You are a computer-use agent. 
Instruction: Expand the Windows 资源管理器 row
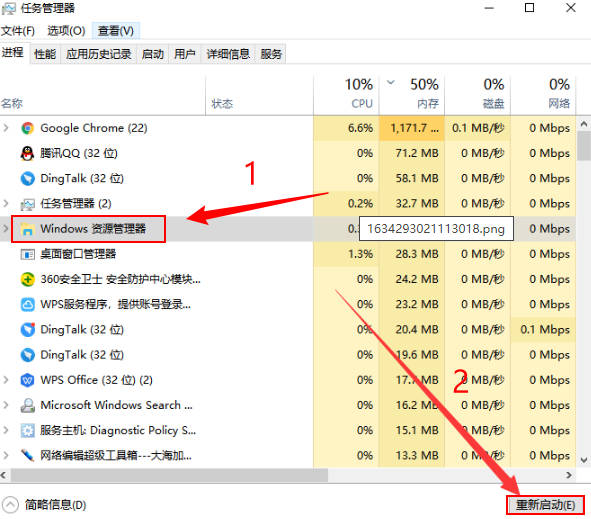pos(6,229)
